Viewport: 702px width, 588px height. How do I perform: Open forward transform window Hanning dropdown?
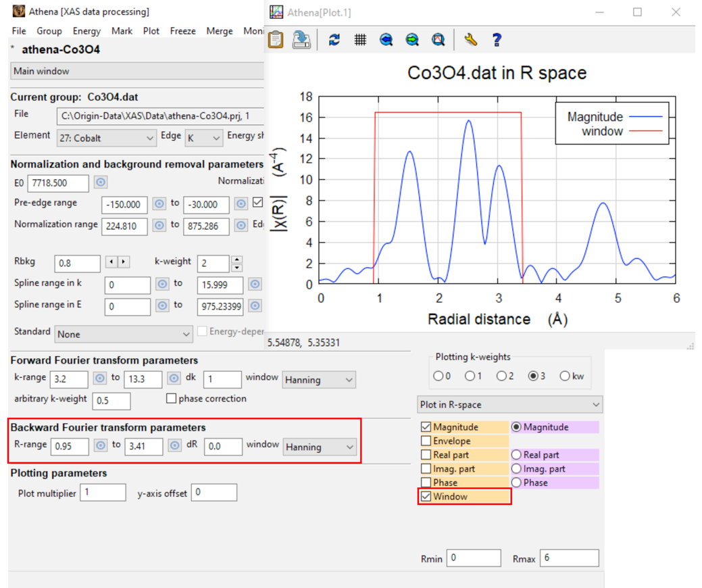click(x=319, y=380)
